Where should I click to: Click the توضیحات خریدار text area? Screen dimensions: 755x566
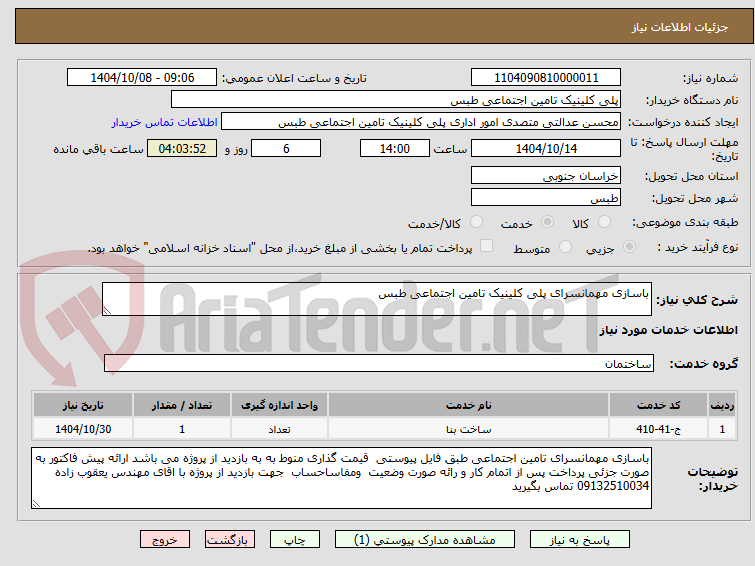[x=341, y=478]
